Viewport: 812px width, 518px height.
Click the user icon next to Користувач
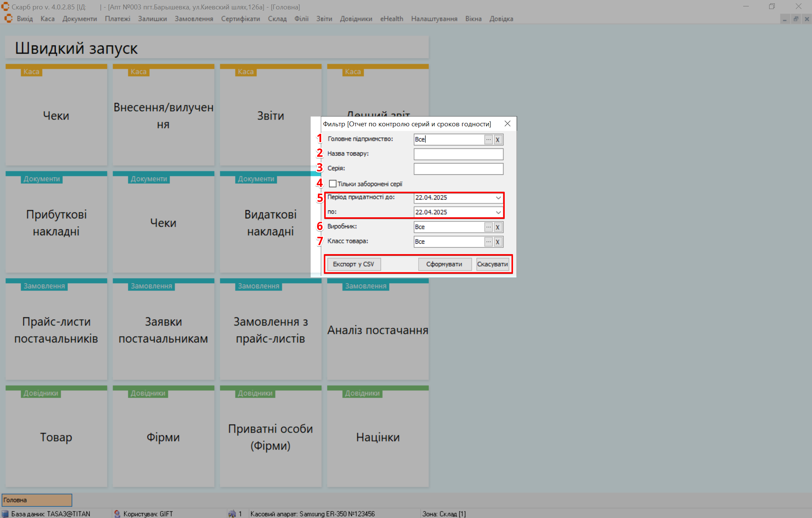click(x=117, y=513)
